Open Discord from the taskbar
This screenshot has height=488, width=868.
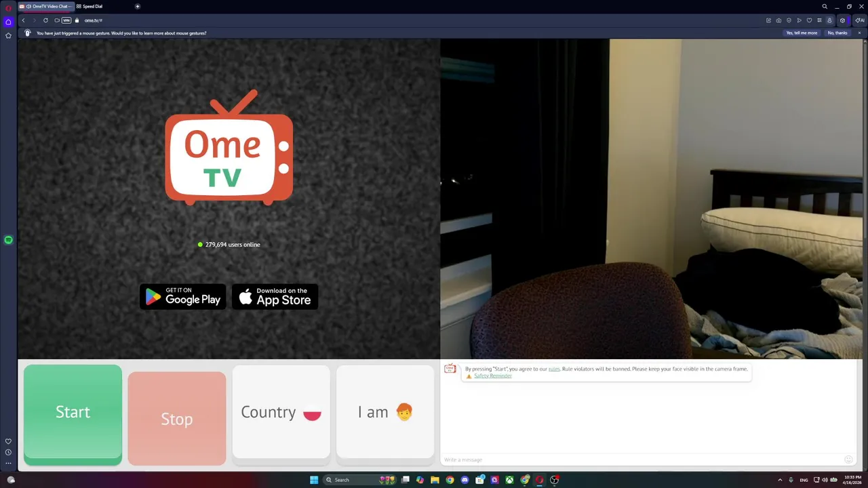coord(465,480)
